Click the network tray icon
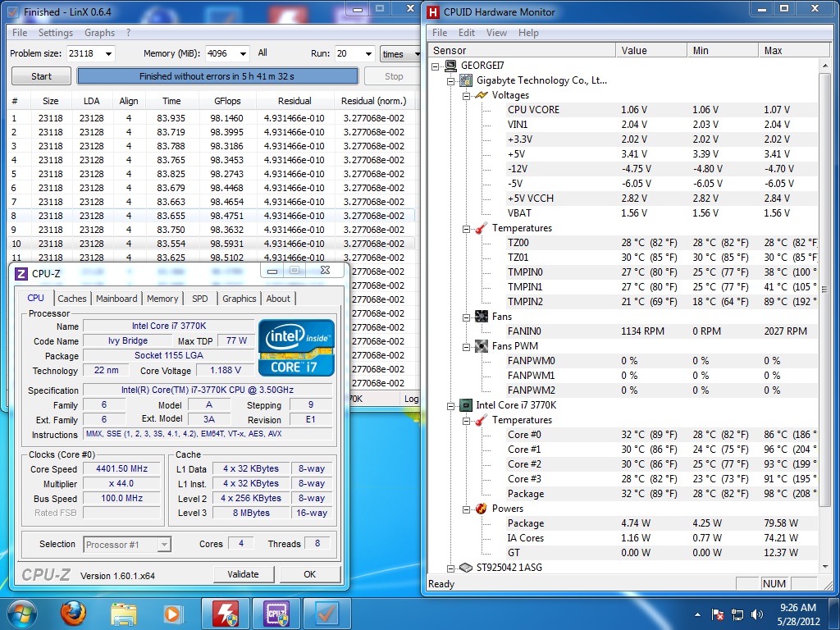 tap(737, 614)
